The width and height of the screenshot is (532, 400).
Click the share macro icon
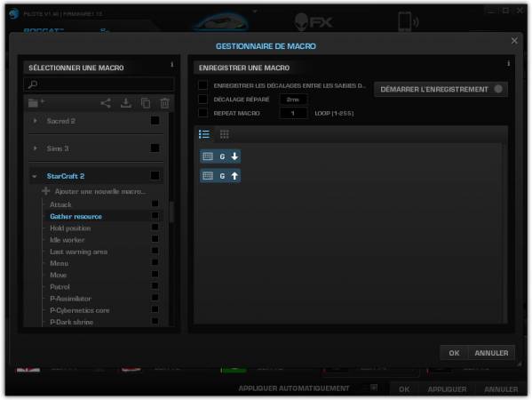tap(106, 103)
